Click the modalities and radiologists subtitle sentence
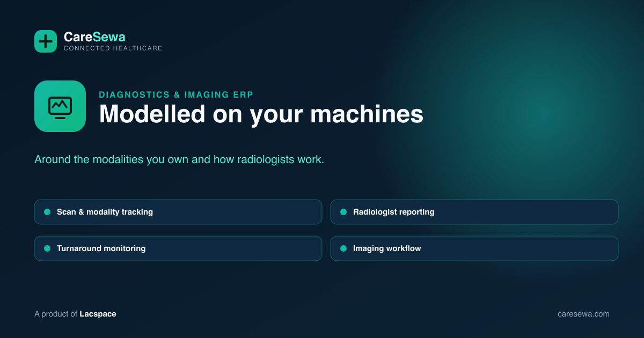644x338 pixels. 179,160
